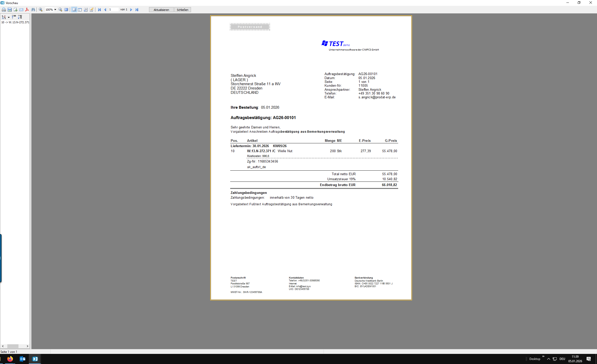Screen dimensions: 597x364
Task: Open Find with the binoculars icon
Action: click(33, 10)
